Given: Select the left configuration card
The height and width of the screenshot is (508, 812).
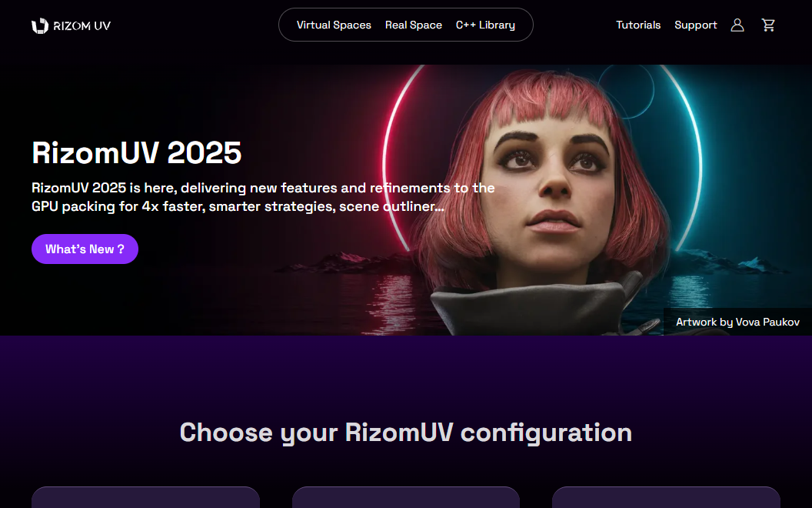Looking at the screenshot, I should [145, 497].
